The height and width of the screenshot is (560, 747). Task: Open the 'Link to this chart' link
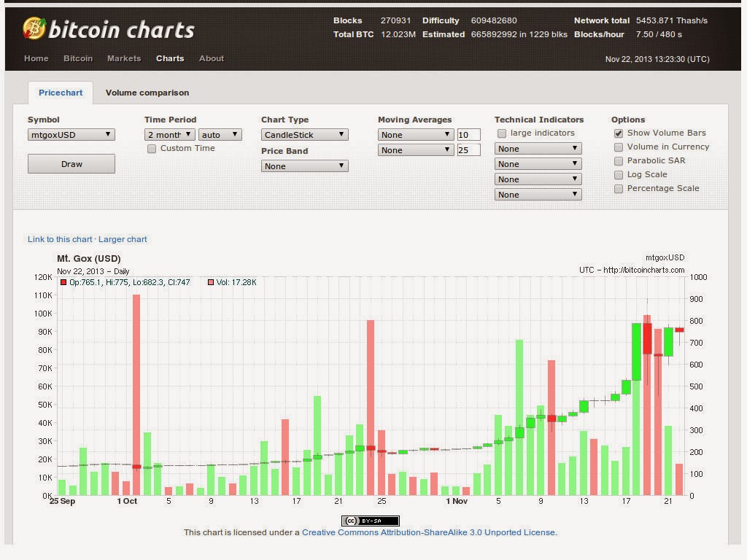60,239
